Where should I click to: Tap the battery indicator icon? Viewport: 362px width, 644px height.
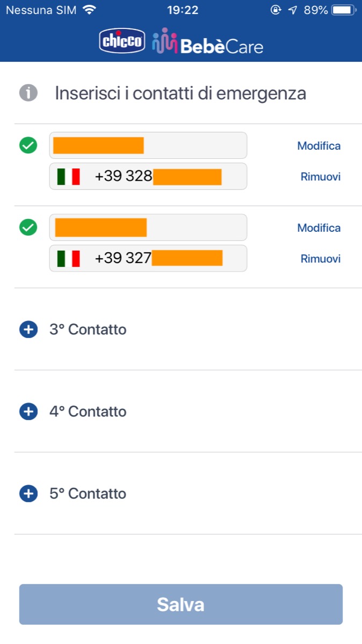342,10
